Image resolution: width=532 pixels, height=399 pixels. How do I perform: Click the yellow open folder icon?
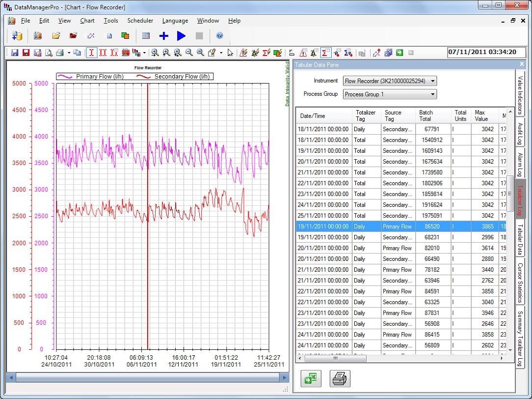(56, 36)
